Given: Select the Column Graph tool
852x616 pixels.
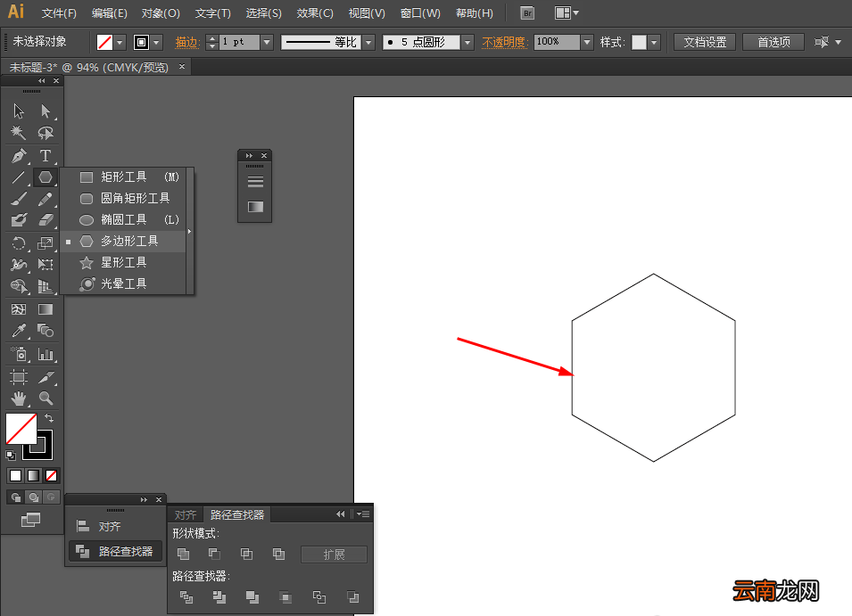Looking at the screenshot, I should point(45,355).
